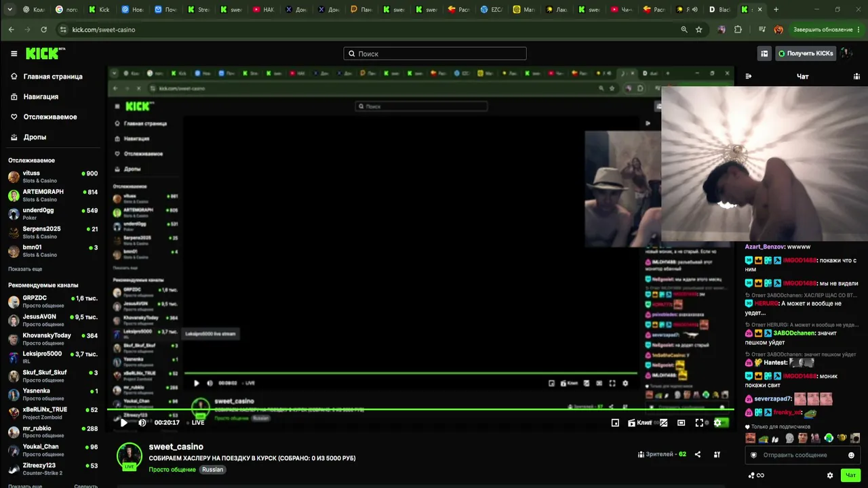Open the Клип clip creation button
Image resolution: width=868 pixels, height=488 pixels.
pyautogui.click(x=639, y=422)
